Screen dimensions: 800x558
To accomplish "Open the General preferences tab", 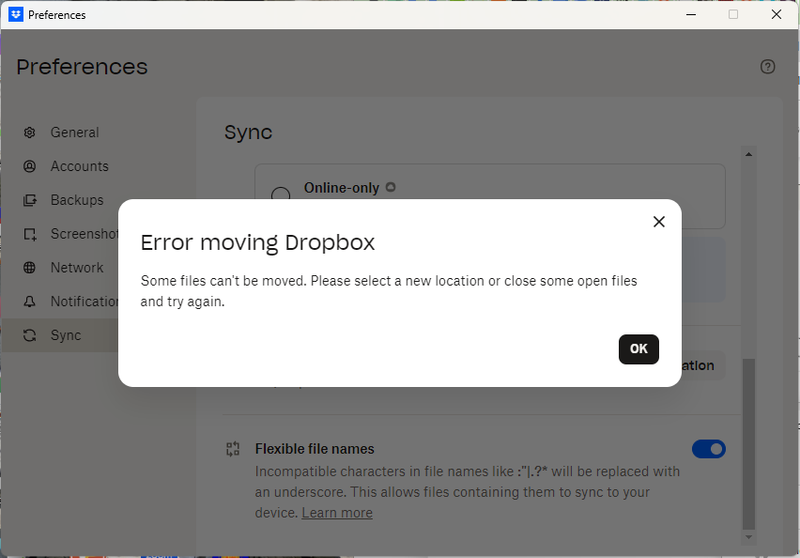I will point(98,133).
